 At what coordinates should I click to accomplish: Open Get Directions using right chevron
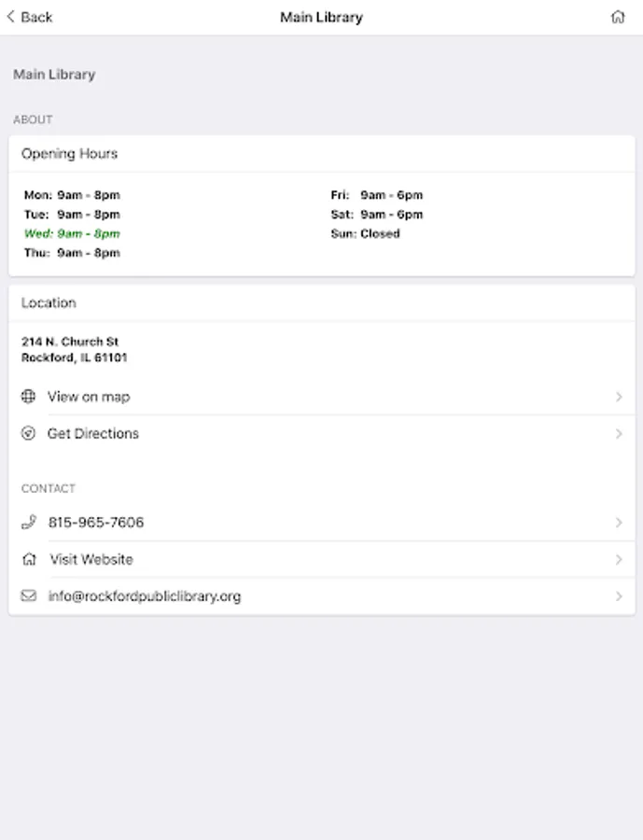[619, 434]
